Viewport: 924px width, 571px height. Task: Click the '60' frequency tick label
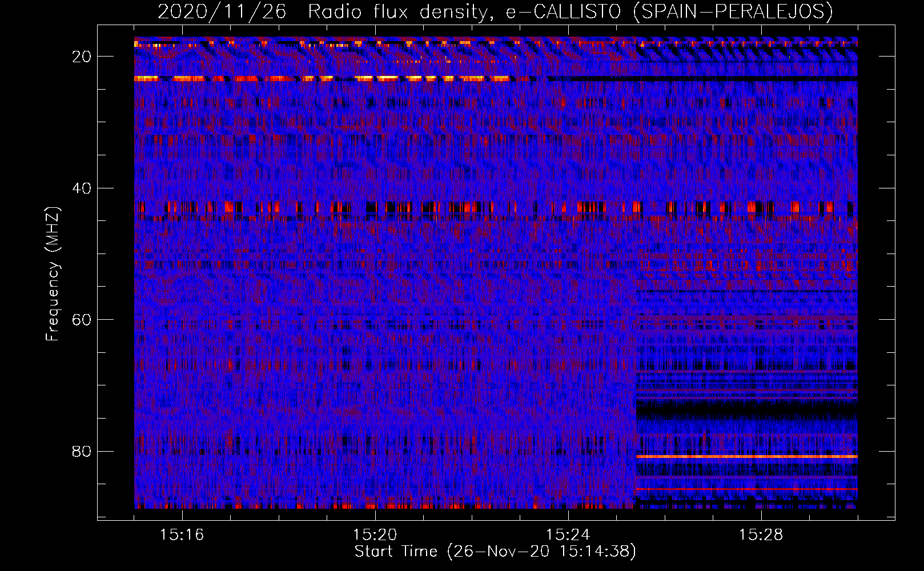[82, 319]
